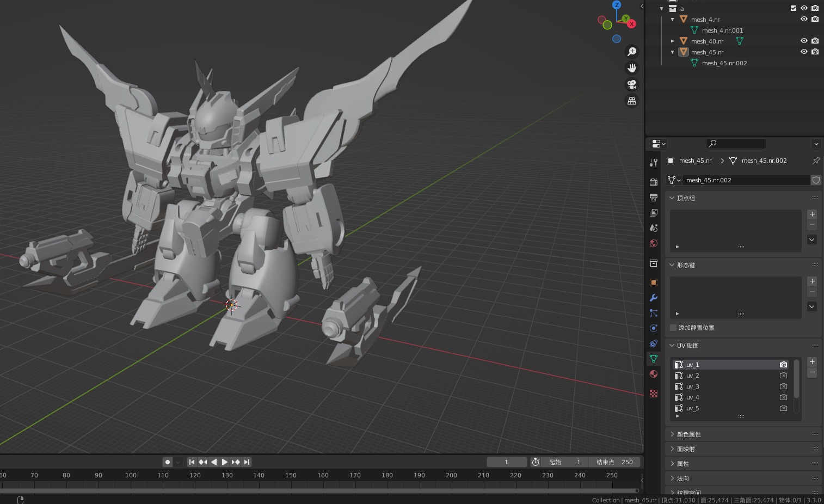Disable mesh_40.nr in renders
Viewport: 824px width, 504px height.
tap(815, 41)
